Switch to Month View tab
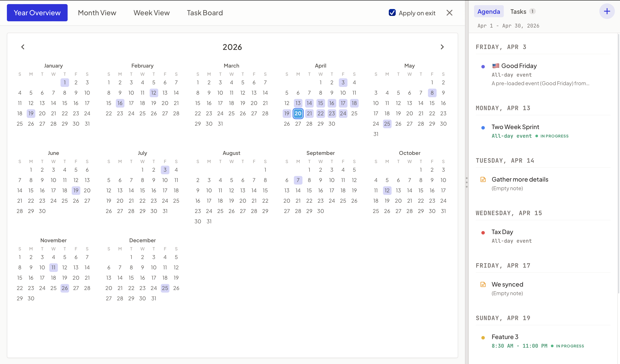The height and width of the screenshot is (364, 620). pyautogui.click(x=97, y=13)
